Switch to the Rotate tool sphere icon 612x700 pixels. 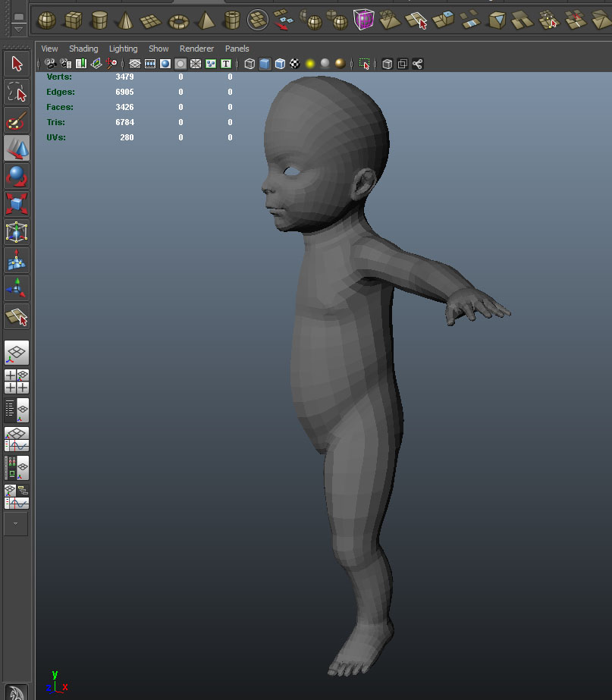pos(17,177)
